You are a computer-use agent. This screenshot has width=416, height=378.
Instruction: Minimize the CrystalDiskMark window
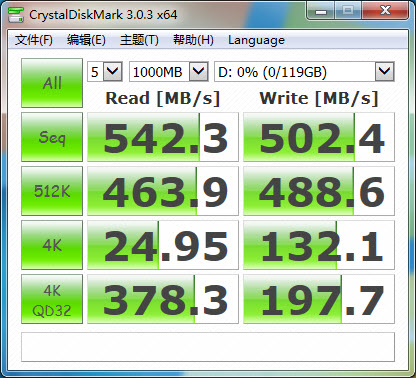pos(321,12)
